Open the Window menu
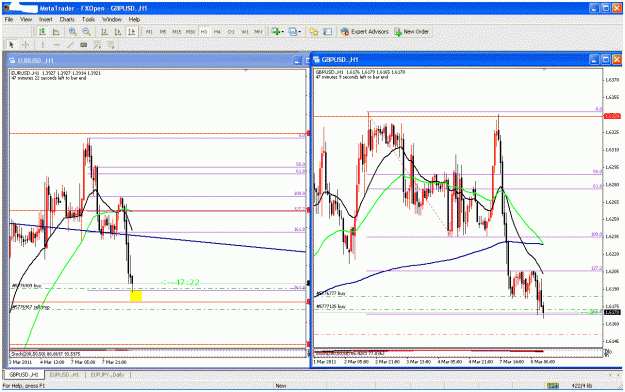 [112, 19]
